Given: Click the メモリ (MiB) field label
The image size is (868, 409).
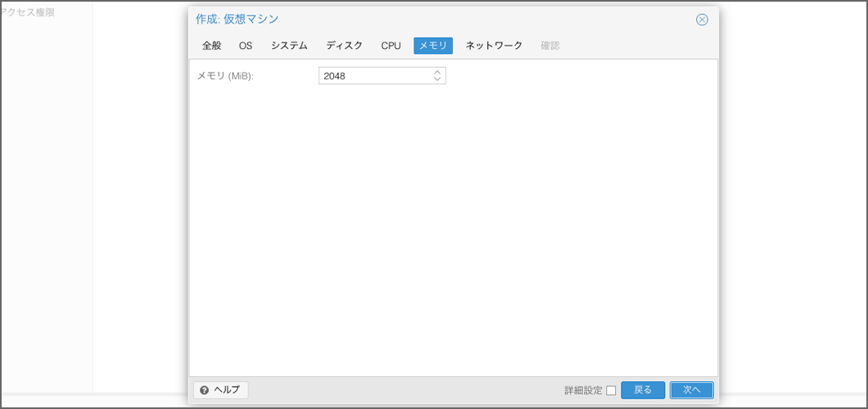Looking at the screenshot, I should tap(225, 76).
